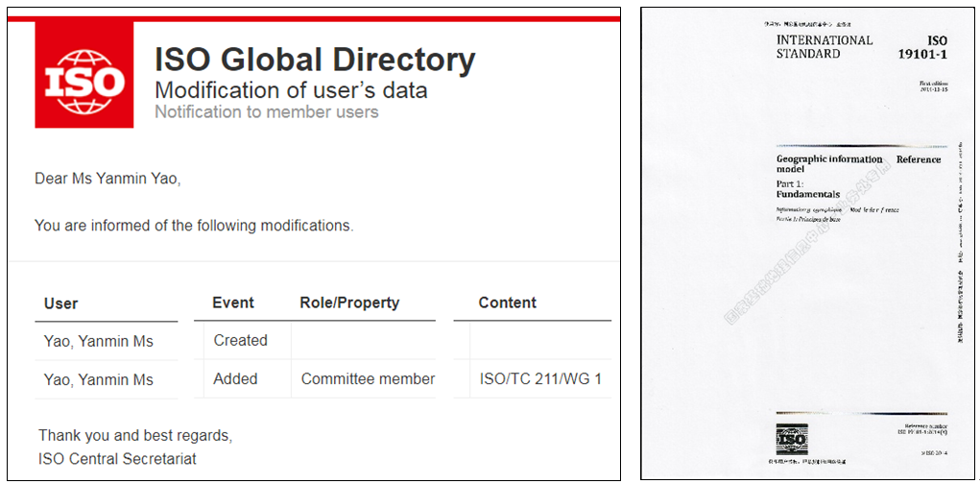The height and width of the screenshot is (484, 980).
Task: Click the Content column header
Action: (507, 302)
